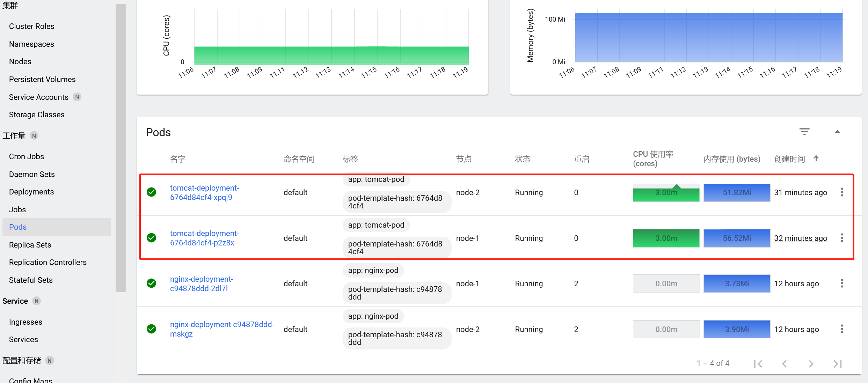Click green status icon of first tomcat pod
Screen dimensions: 868x383
[x=151, y=192]
